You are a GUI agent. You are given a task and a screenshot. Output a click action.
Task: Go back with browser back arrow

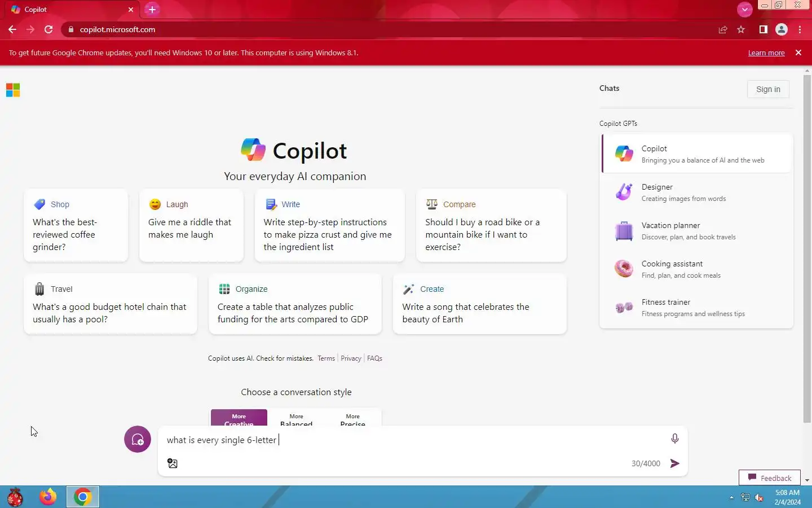pos(12,29)
